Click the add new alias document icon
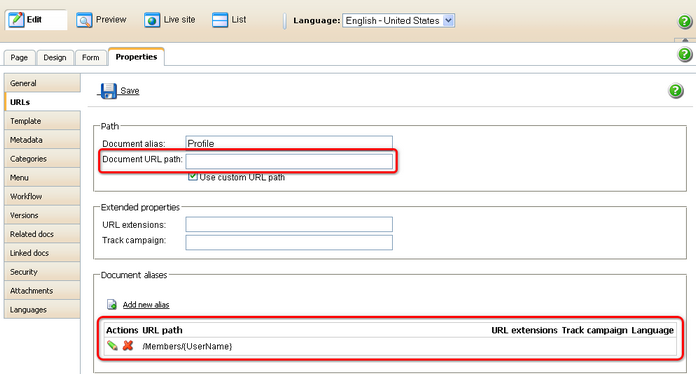The height and width of the screenshot is (374, 696). click(112, 304)
